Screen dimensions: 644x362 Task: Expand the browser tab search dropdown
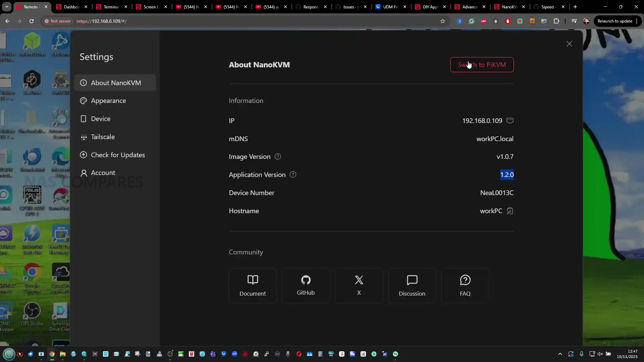click(x=7, y=7)
